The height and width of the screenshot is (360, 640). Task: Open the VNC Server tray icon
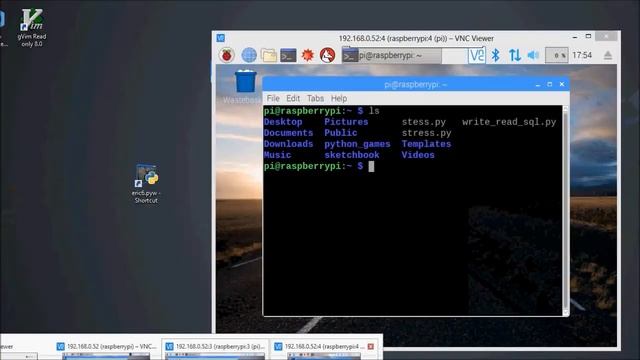pyautogui.click(x=476, y=55)
